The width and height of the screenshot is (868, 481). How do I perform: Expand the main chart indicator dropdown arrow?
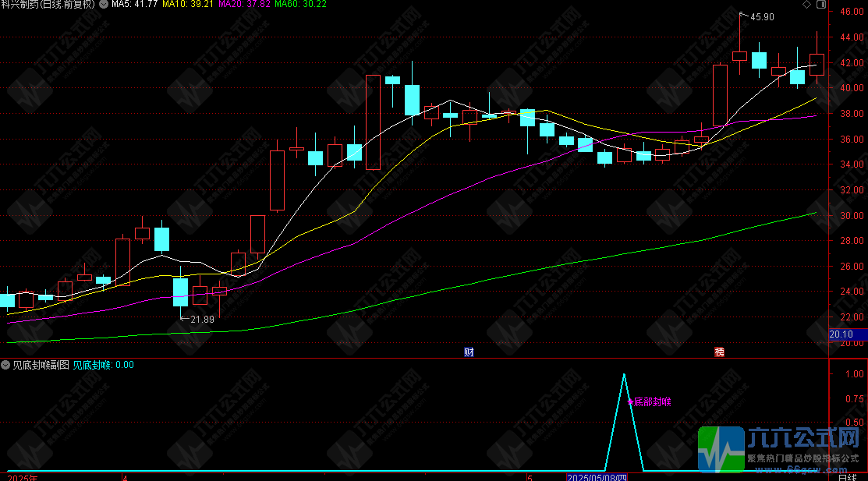coord(104,5)
